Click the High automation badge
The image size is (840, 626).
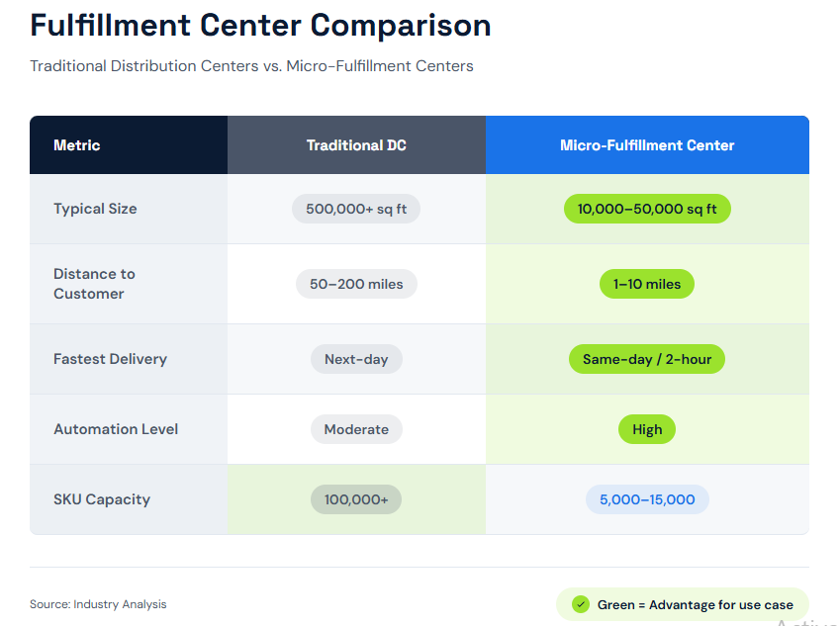(x=647, y=429)
